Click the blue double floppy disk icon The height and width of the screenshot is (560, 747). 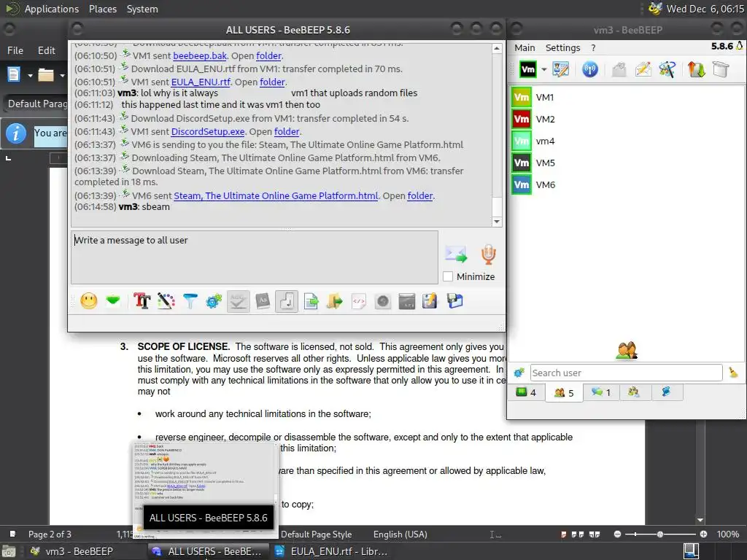(455, 301)
